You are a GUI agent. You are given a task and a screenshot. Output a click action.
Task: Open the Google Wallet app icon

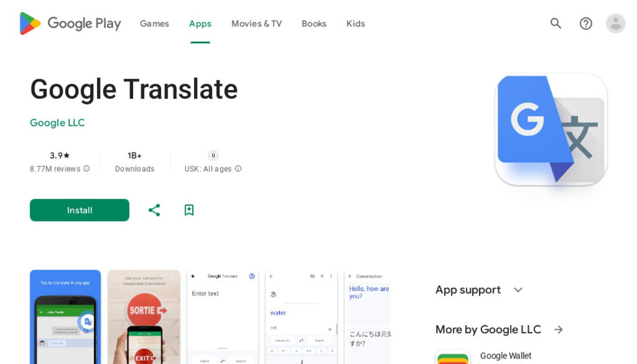453,357
